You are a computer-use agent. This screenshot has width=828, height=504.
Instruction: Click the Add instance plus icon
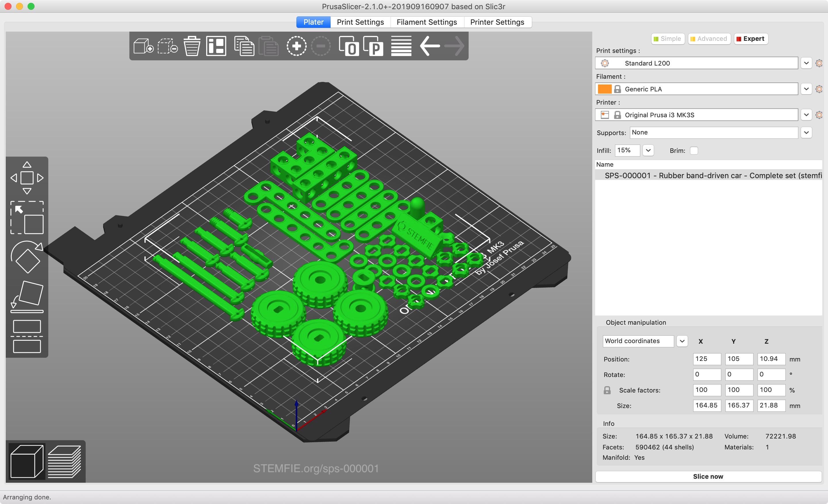point(296,46)
